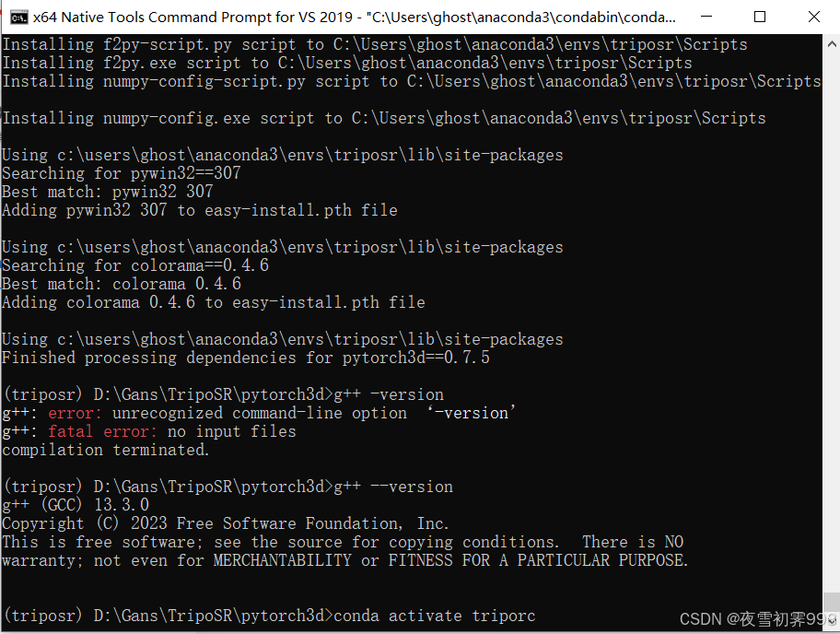Screen dimensions: 840x634
Task: Click the empty scrollbar track area
Action: pyautogui.click(x=830, y=323)
